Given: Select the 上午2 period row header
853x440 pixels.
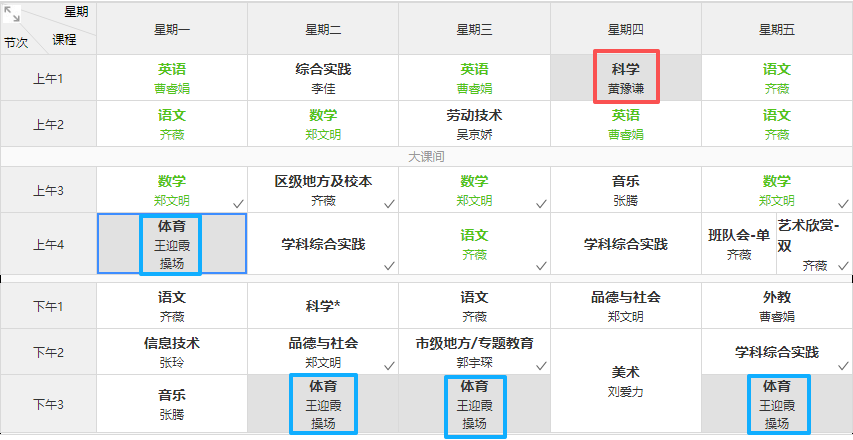Looking at the screenshot, I should click(x=48, y=124).
